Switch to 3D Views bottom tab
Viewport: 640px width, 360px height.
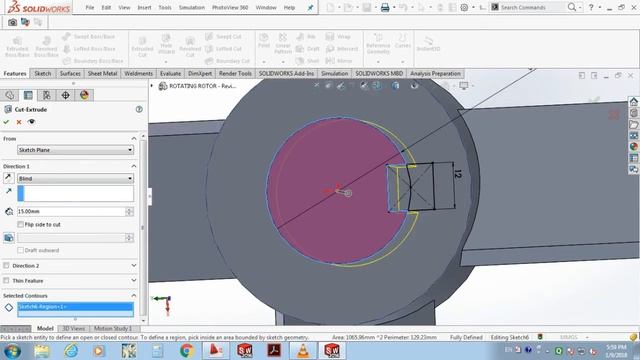point(73,329)
